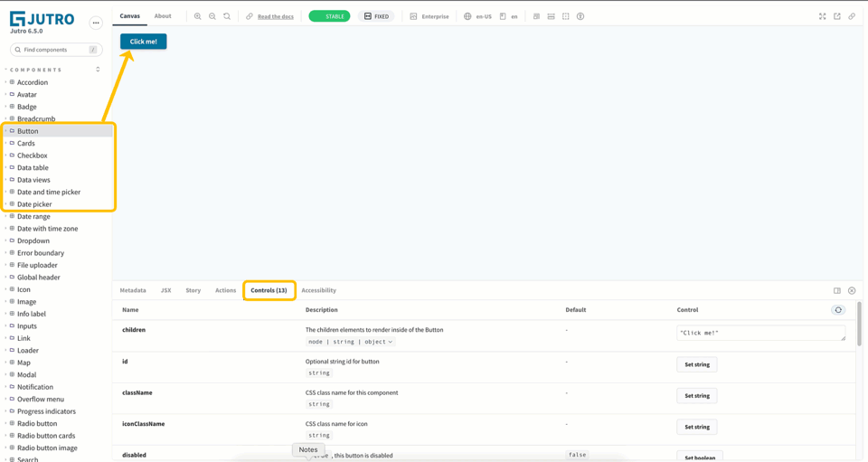Image resolution: width=868 pixels, height=462 pixels.
Task: Click the zoom in magnifier icon
Action: (x=198, y=16)
